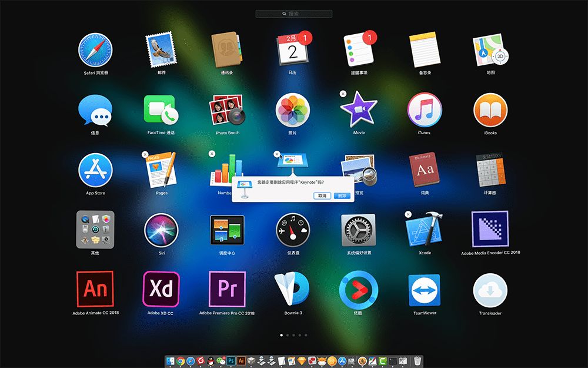The image size is (588, 368).
Task: Click the delete badge on Numbers
Action: pos(212,154)
